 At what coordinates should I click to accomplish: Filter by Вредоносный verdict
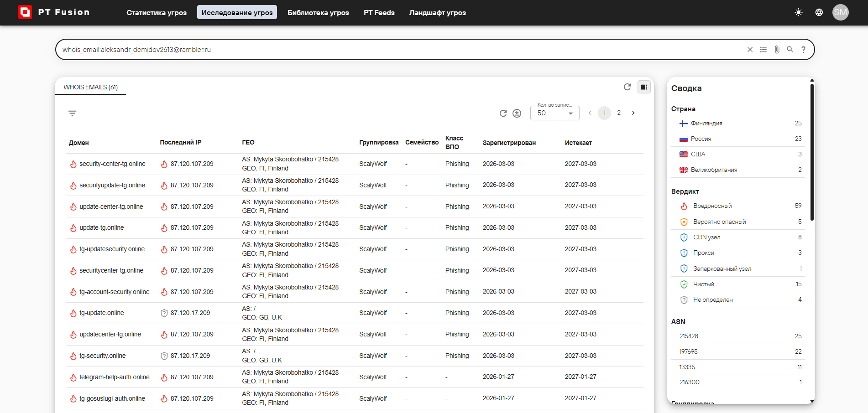tap(738, 206)
